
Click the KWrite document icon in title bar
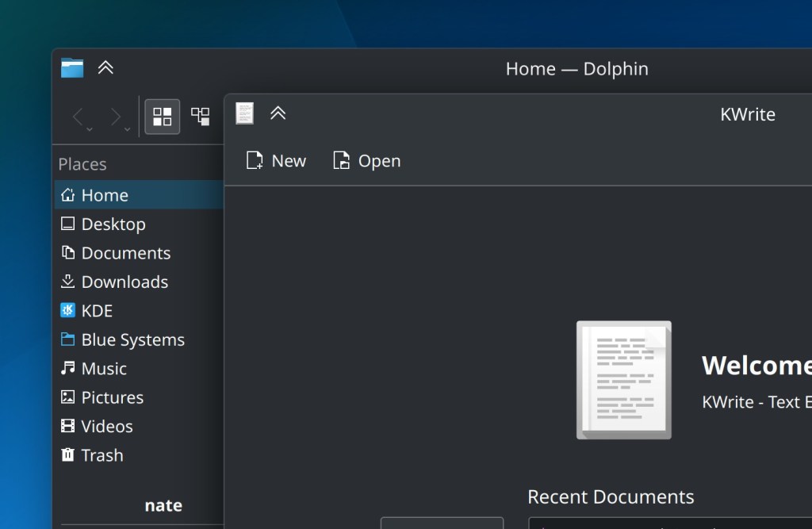point(245,113)
